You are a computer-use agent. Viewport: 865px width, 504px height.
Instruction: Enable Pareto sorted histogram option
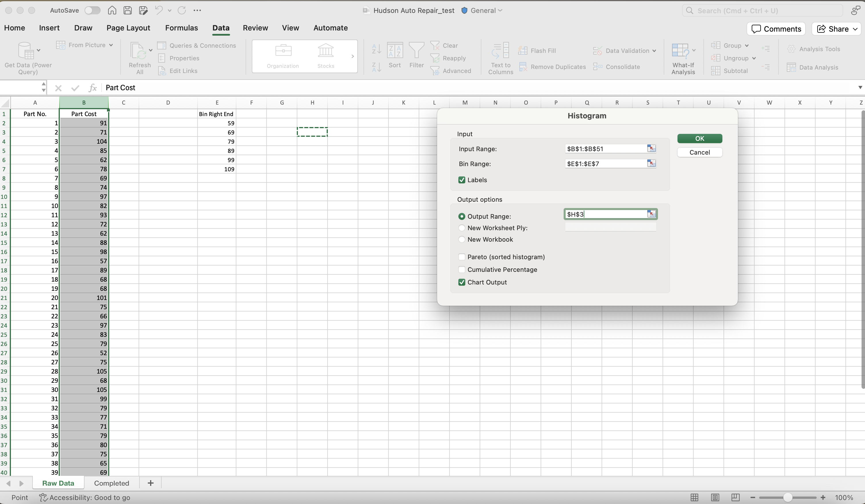(462, 257)
